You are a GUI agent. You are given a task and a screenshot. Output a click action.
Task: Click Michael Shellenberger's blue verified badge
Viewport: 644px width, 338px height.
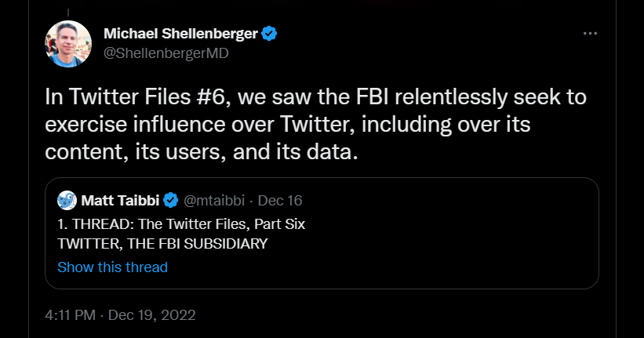pos(270,34)
